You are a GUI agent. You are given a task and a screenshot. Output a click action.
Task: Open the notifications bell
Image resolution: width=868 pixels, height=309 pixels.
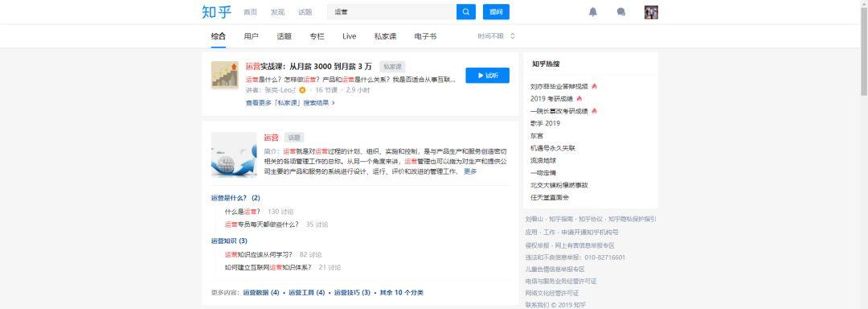(593, 12)
